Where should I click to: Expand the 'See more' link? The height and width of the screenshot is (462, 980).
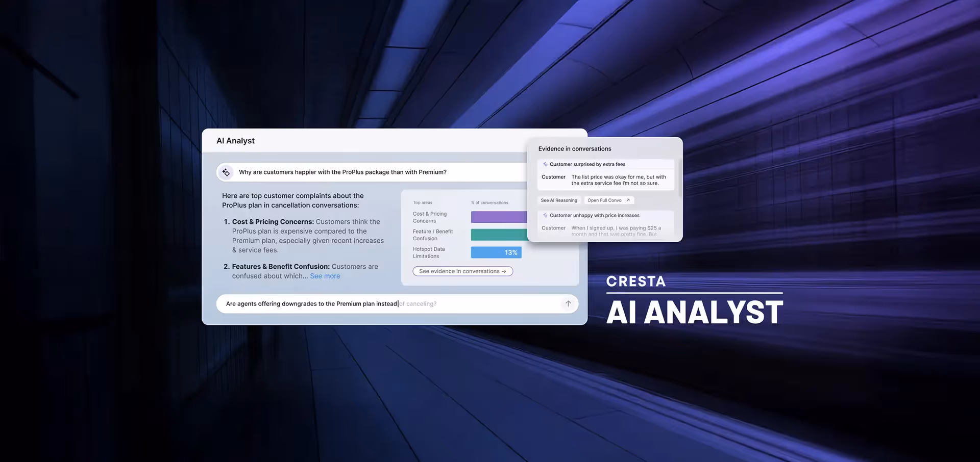pos(325,276)
